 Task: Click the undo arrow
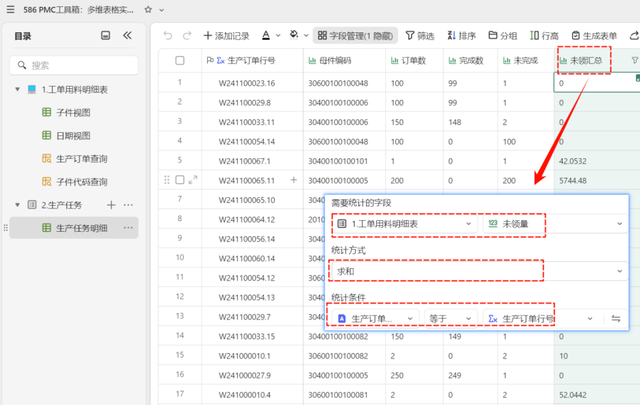point(168,36)
